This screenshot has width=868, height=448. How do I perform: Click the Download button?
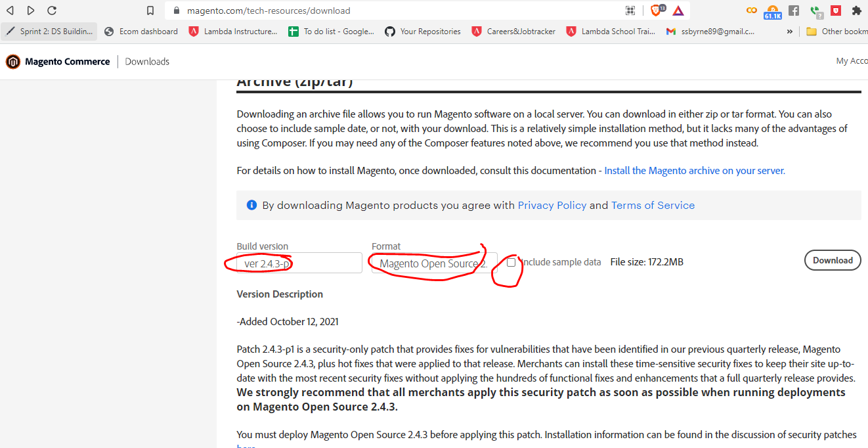click(x=833, y=260)
